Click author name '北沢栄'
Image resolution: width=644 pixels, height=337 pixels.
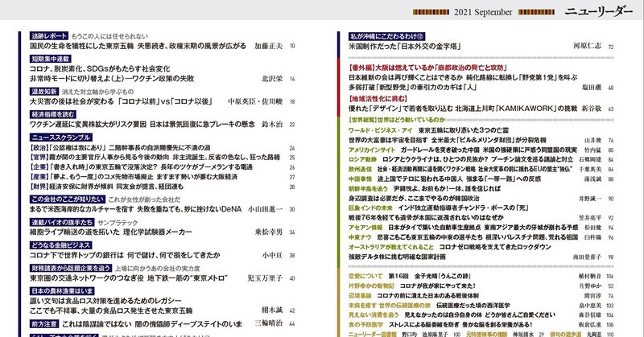(x=272, y=78)
